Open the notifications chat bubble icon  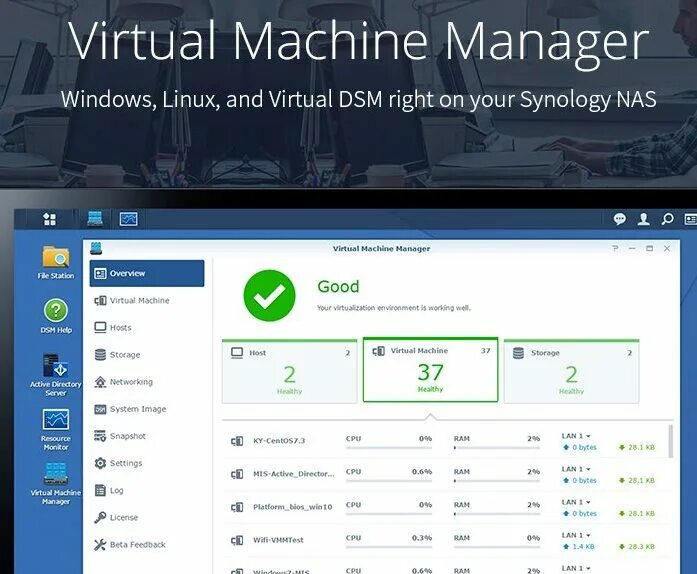(x=620, y=219)
